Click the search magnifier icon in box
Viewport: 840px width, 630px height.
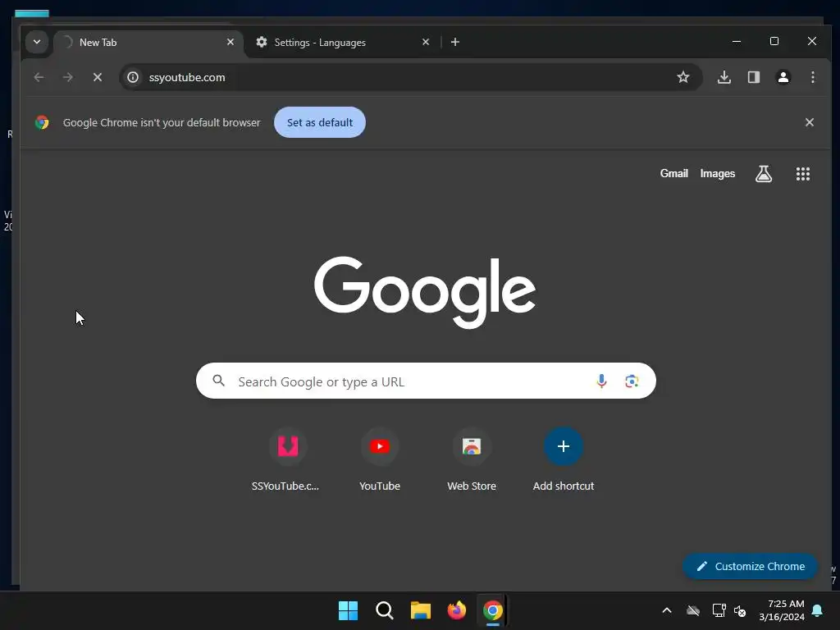coord(218,381)
